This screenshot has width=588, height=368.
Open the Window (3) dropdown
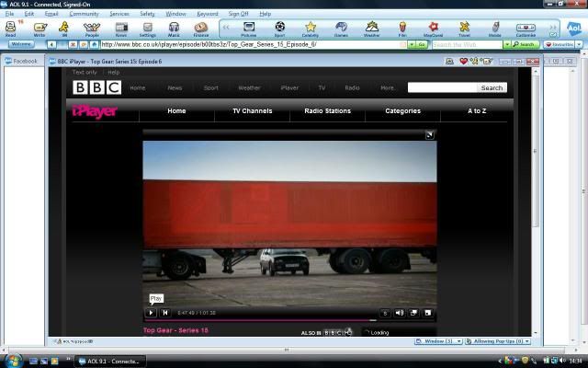[x=439, y=341]
